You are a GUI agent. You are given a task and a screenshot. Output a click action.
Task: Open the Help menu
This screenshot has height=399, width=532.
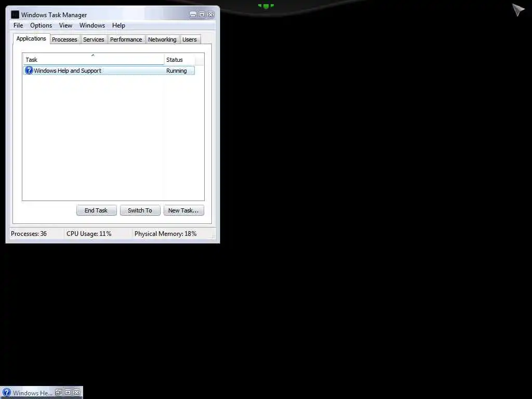pyautogui.click(x=119, y=25)
